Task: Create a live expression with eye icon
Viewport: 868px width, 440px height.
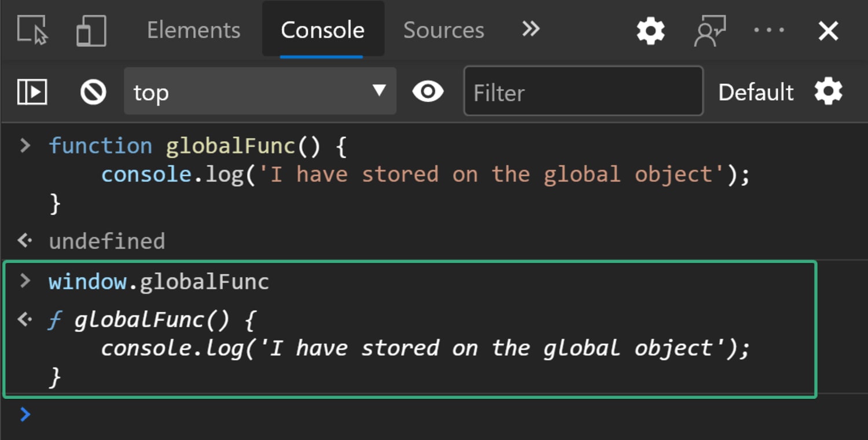Action: tap(428, 91)
